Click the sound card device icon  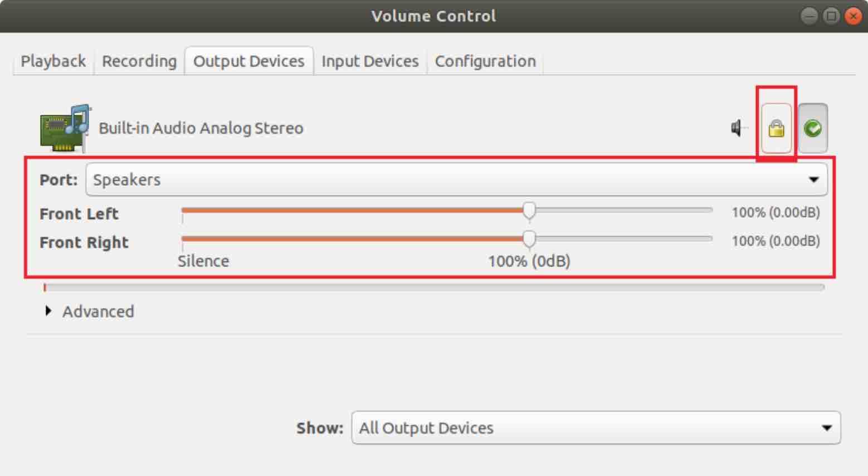pos(66,128)
